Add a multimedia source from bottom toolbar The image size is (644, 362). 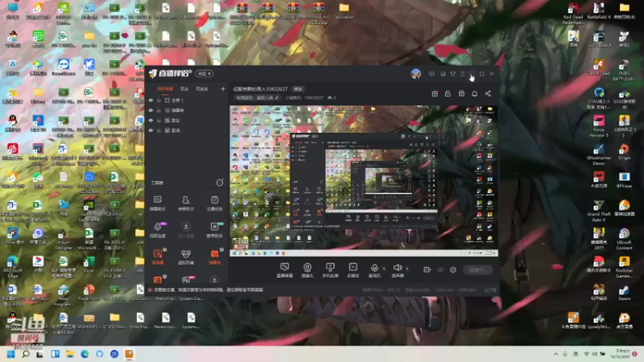353,270
